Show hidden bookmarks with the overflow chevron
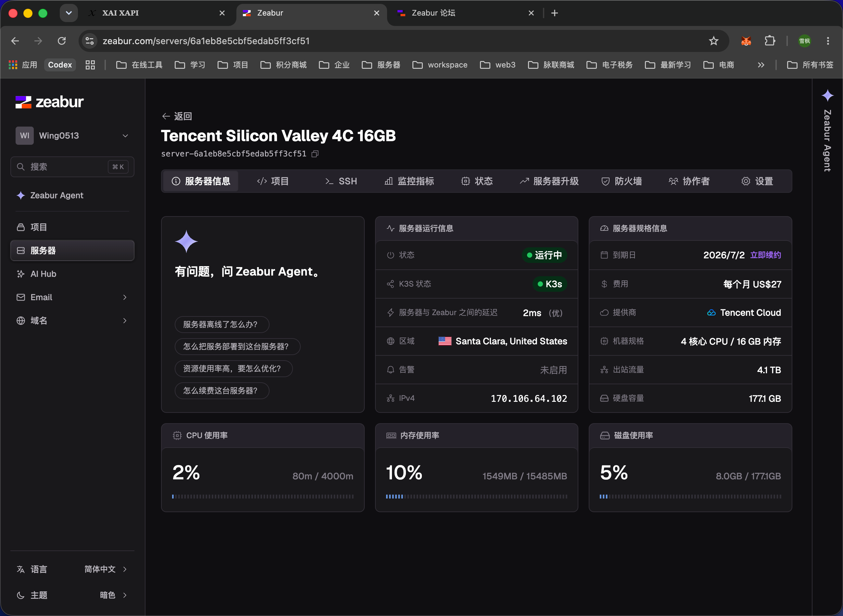The height and width of the screenshot is (616, 843). 761,65
